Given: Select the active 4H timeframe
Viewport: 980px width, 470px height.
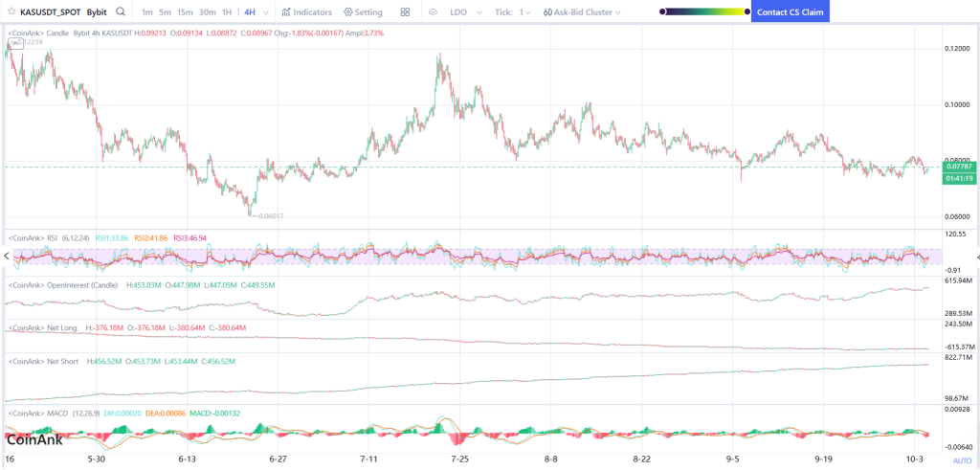Looking at the screenshot, I should tap(250, 11).
